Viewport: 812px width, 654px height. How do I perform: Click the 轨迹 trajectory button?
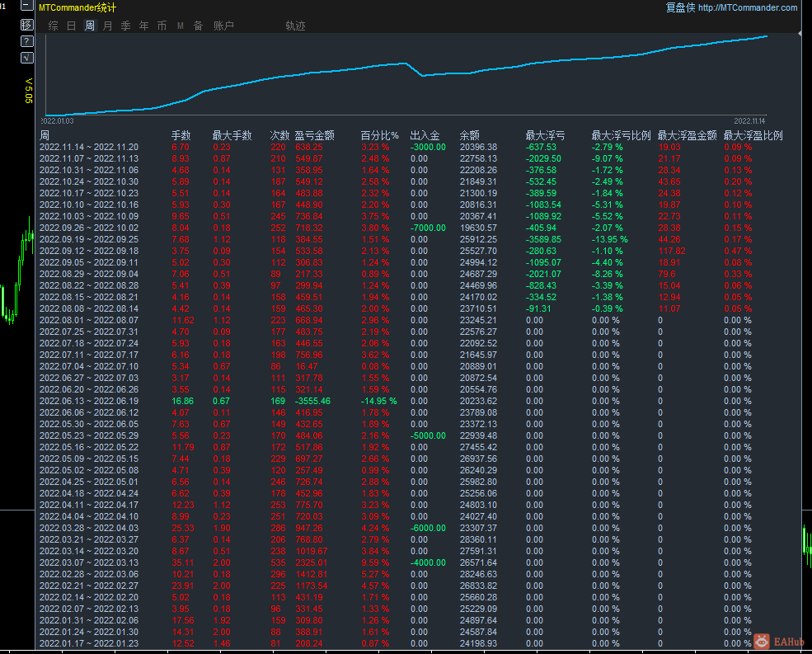tap(295, 26)
